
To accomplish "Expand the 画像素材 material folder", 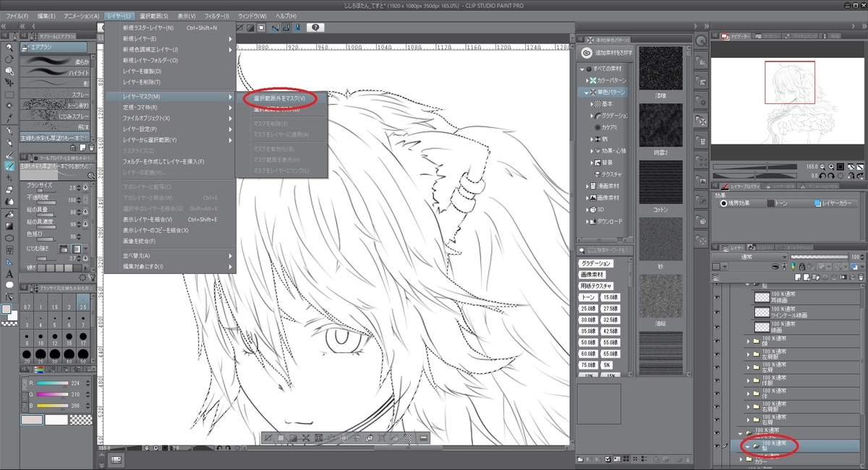I will (x=587, y=197).
